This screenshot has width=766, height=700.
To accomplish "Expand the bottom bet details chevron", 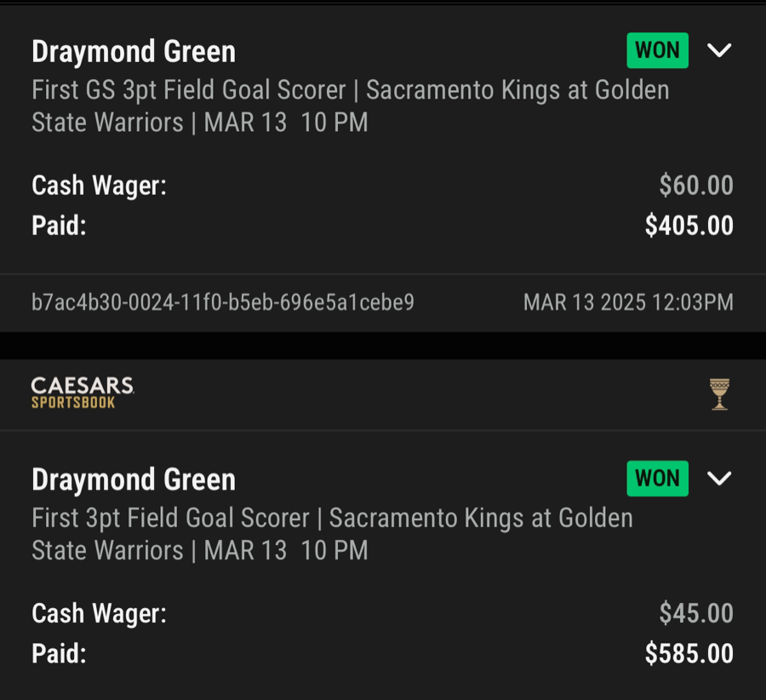I will point(719,478).
